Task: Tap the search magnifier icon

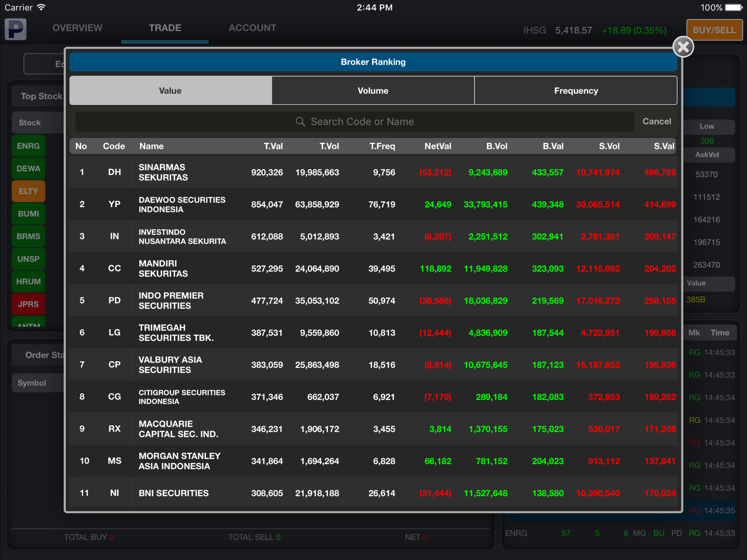Action: point(300,122)
